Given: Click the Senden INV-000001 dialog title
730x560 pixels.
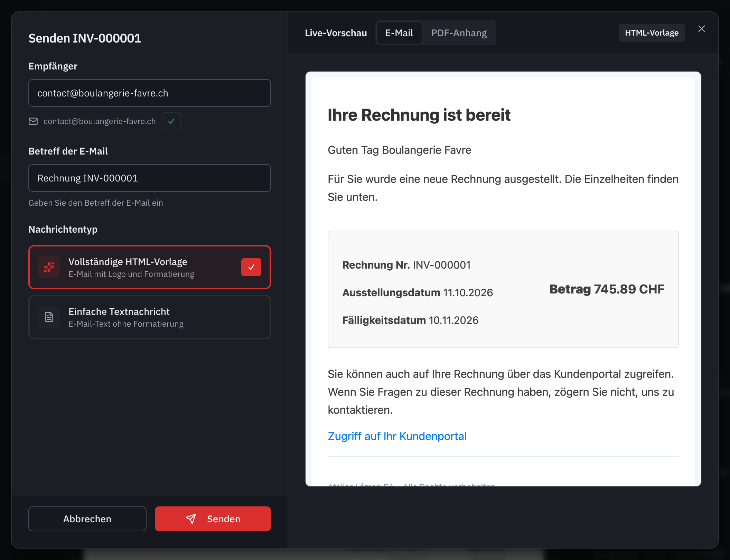Looking at the screenshot, I should coord(85,38).
